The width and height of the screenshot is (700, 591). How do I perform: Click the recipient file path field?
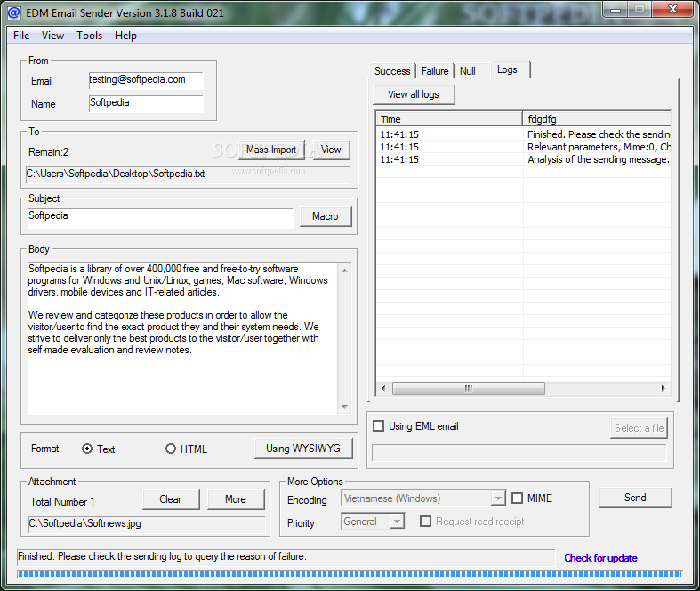point(188,174)
